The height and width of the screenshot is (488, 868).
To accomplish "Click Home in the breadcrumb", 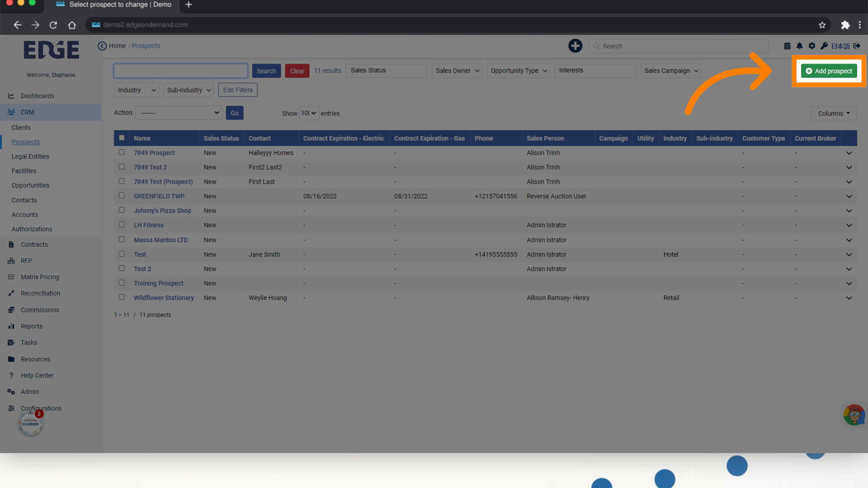I will [x=118, y=46].
